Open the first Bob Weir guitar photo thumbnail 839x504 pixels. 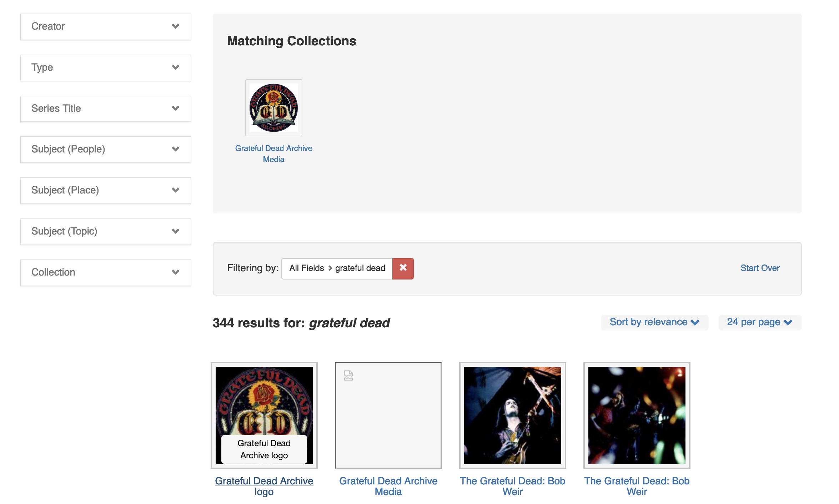pyautogui.click(x=512, y=415)
